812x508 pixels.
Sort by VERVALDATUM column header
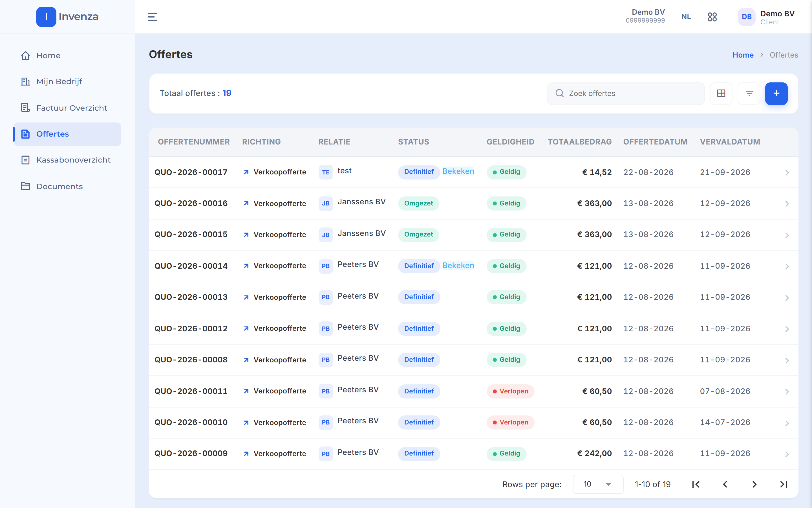tap(730, 142)
